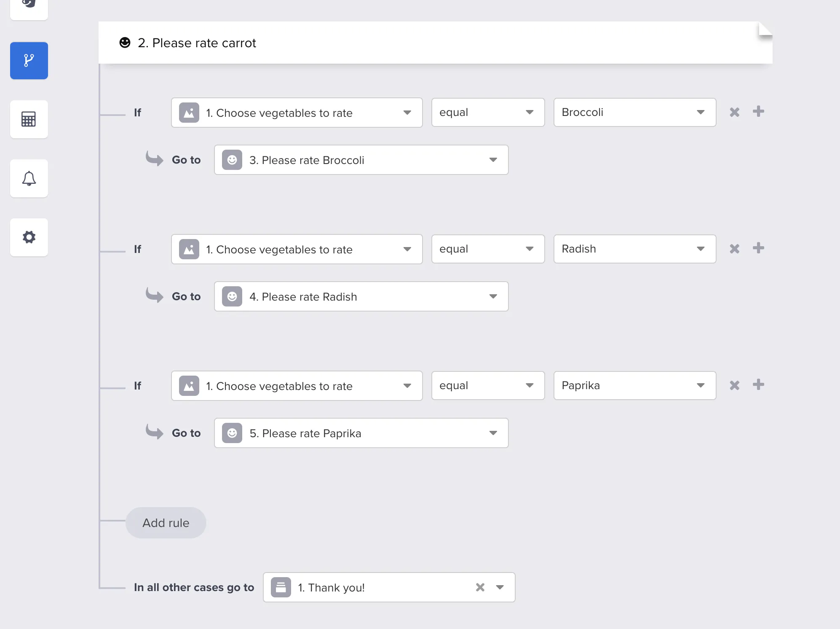Viewport: 840px width, 629px height.
Task: Click the Please rate carrot question header
Action: tap(197, 43)
